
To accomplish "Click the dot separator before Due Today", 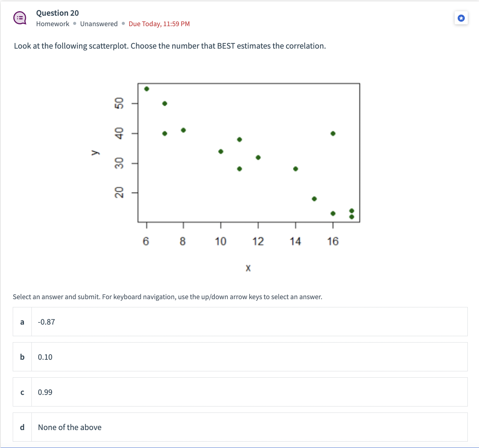I will 123,24.
